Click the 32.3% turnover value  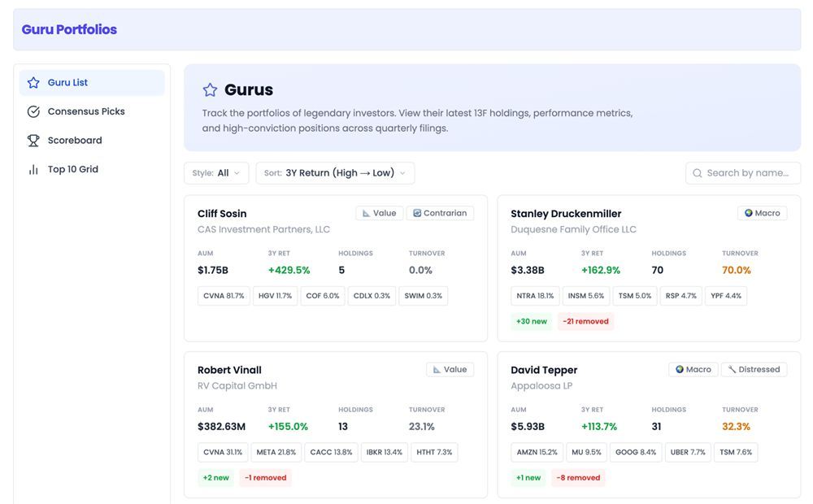[x=736, y=428]
